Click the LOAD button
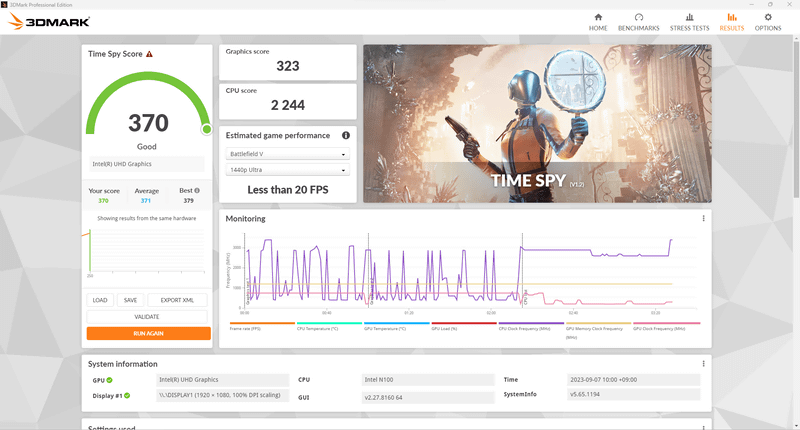 [100, 300]
